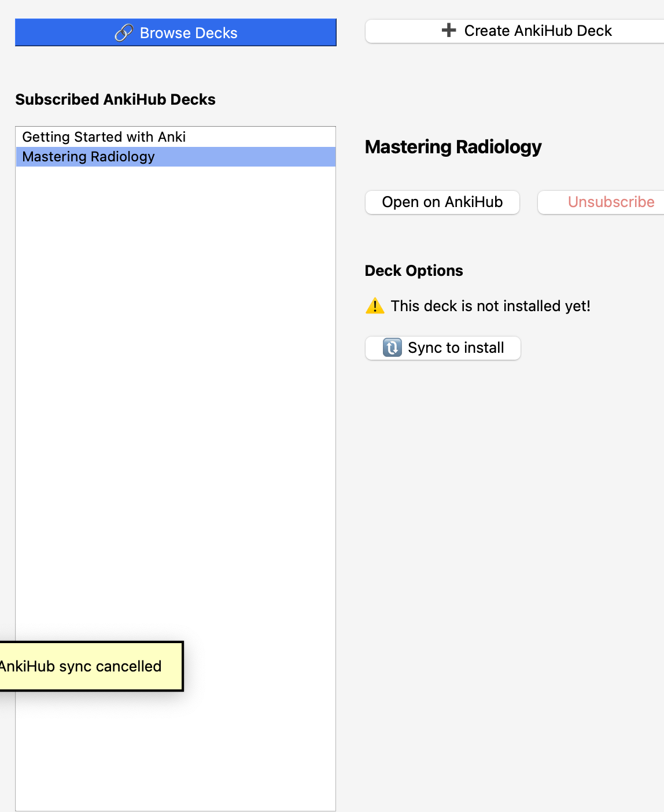Click the yellow warning triangle icon
The width and height of the screenshot is (664, 812).
click(375, 305)
